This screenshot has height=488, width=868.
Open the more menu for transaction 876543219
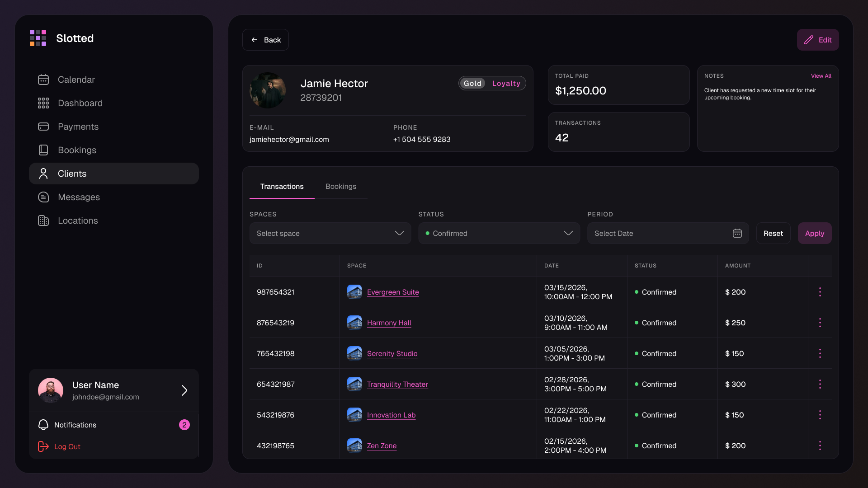tap(820, 323)
